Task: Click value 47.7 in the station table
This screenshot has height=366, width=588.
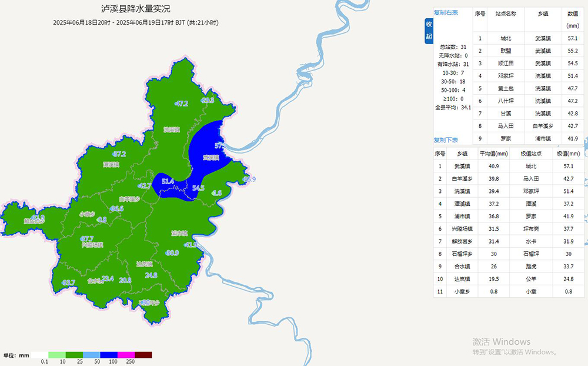Action: 573,89
